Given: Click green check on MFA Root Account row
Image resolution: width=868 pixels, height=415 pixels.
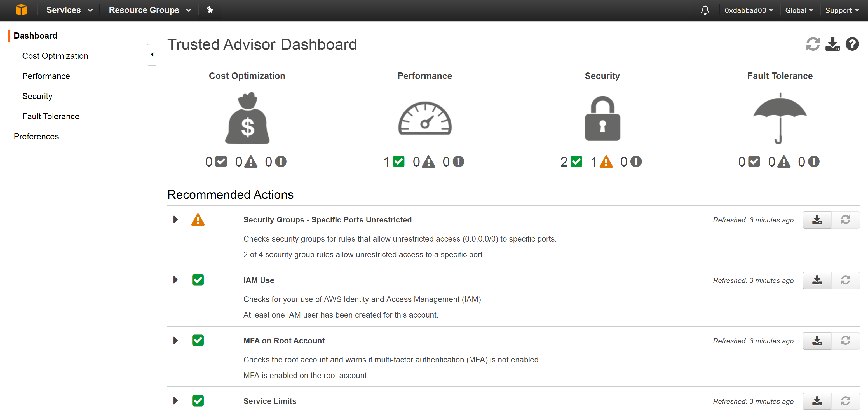Looking at the screenshot, I should (198, 340).
